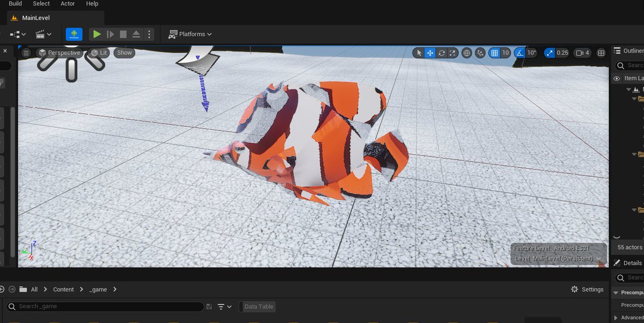
Task: Expand chevron after _game breadcrumb
Action: coord(115,289)
